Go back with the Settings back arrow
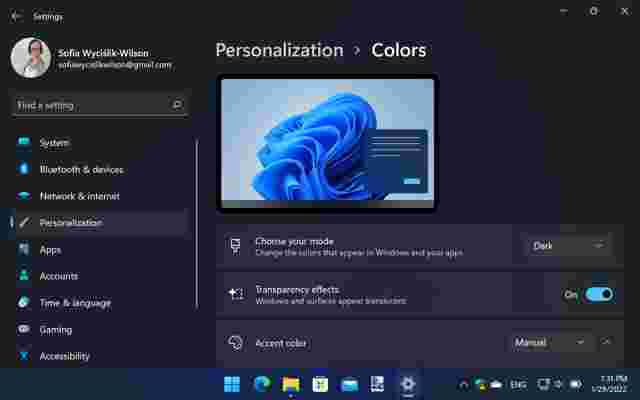This screenshot has height=400, width=640. point(16,16)
